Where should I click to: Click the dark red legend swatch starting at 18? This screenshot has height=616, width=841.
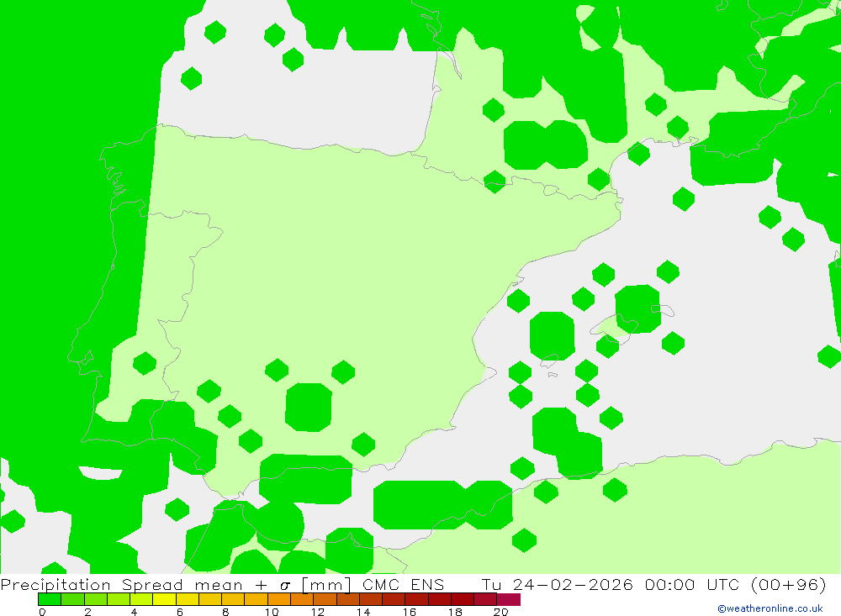click(463, 599)
